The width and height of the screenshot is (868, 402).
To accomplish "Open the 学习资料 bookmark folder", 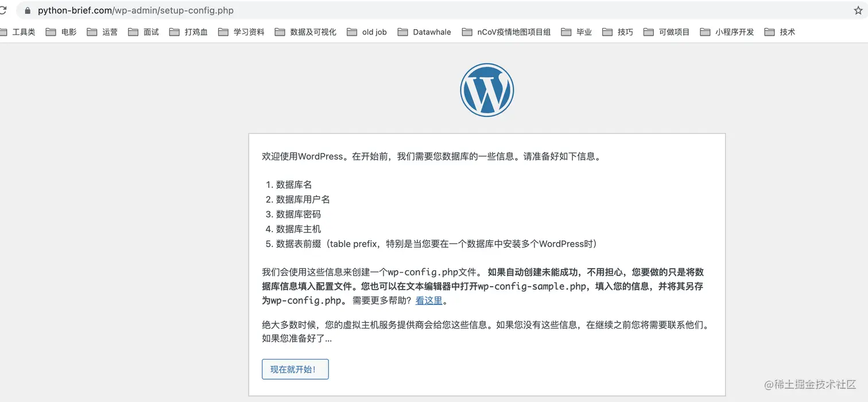I will click(x=241, y=32).
